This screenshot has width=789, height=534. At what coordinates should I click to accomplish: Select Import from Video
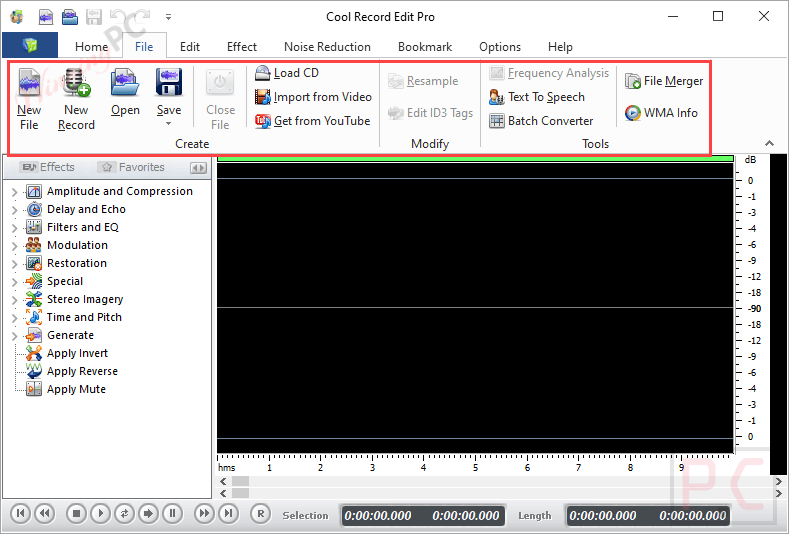pos(313,97)
